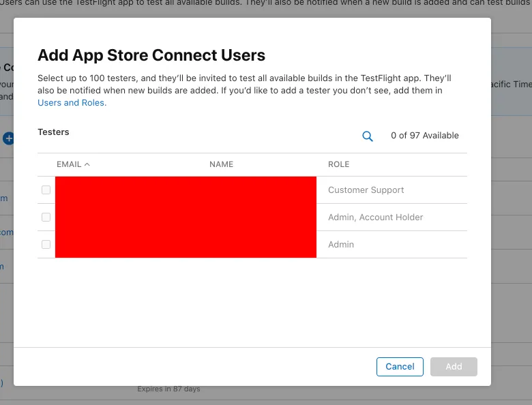Open the Users and Roles link
The height and width of the screenshot is (405, 532).
tap(72, 102)
